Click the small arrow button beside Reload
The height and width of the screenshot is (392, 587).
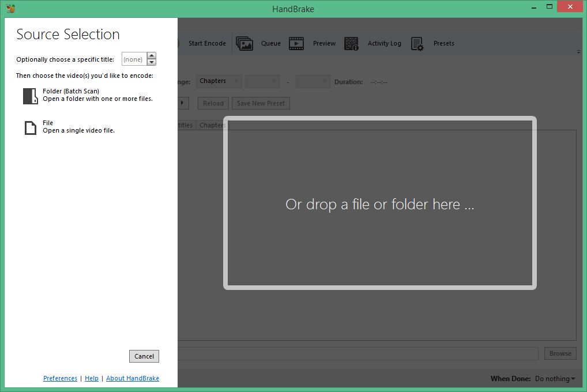183,103
